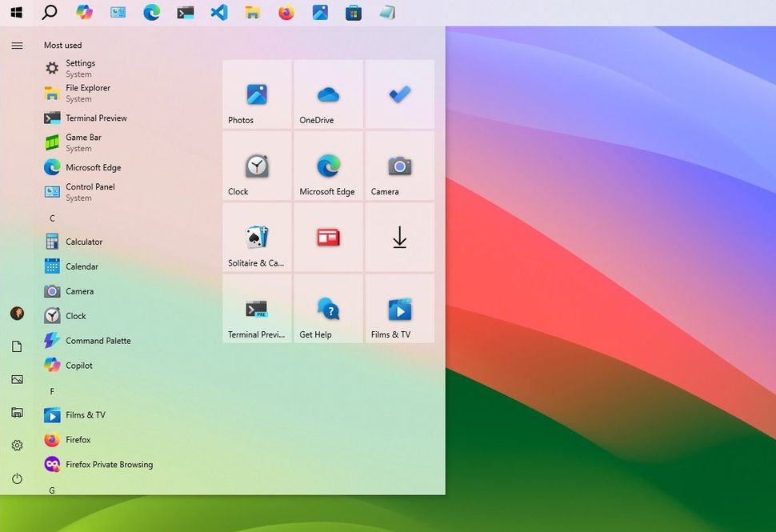This screenshot has height=532, width=776.
Task: Open the Get Help tile
Action: (x=328, y=308)
